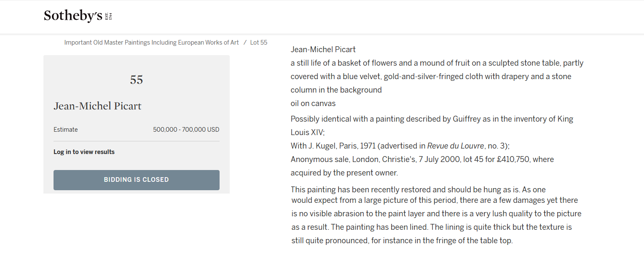644x279 pixels.
Task: Click the artist name above the description
Action: 323,50
